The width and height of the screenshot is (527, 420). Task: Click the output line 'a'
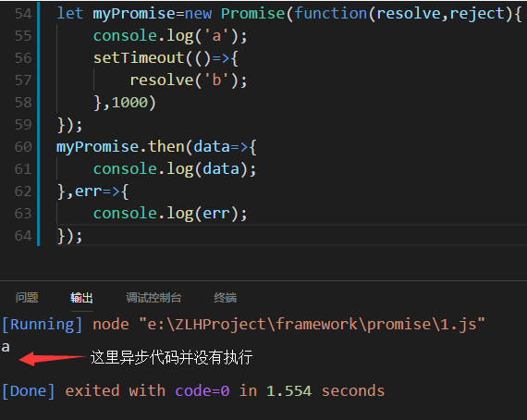coord(6,347)
